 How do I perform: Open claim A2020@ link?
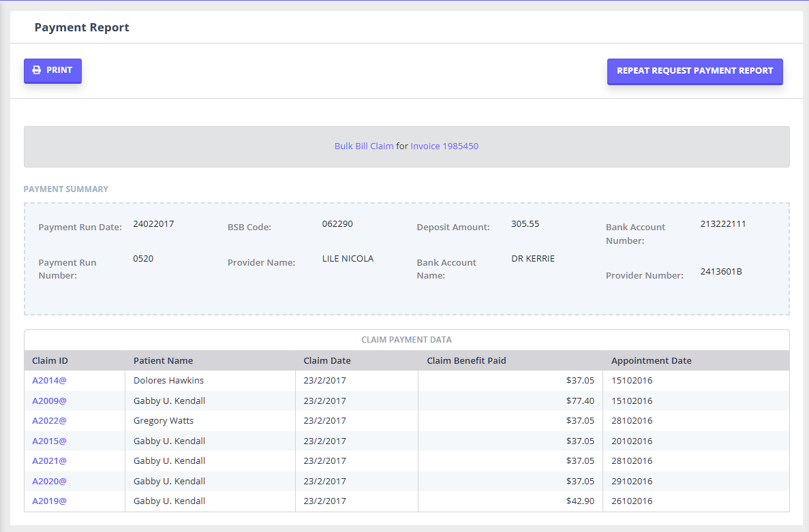49,481
